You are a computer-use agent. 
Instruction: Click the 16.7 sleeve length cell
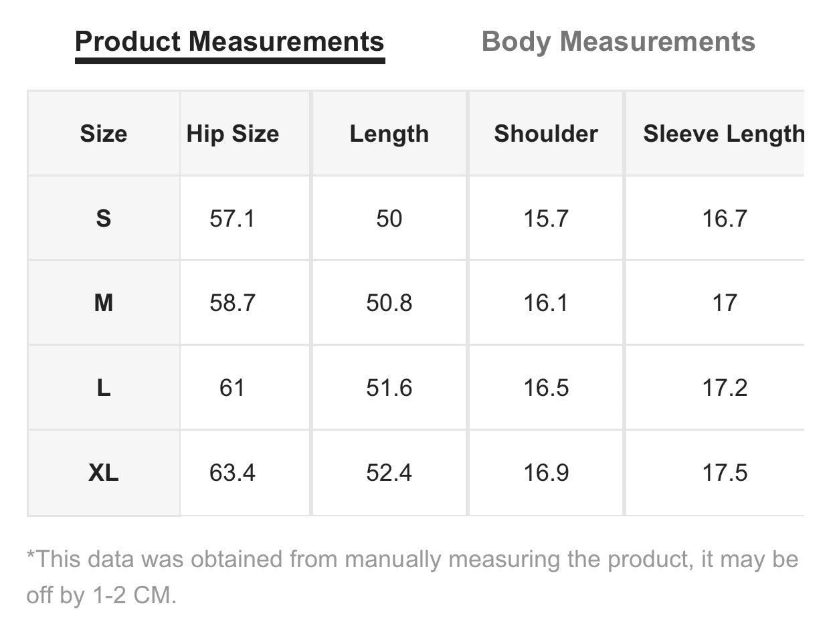point(725,219)
